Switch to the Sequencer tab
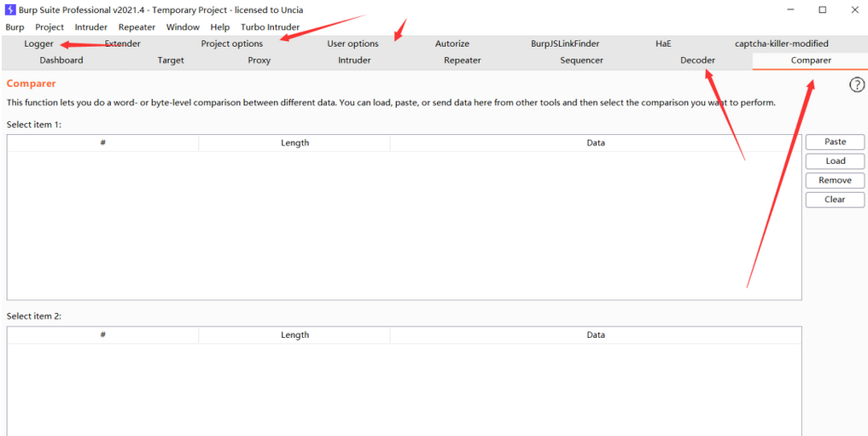Viewport: 868px width, 436px height. [581, 61]
